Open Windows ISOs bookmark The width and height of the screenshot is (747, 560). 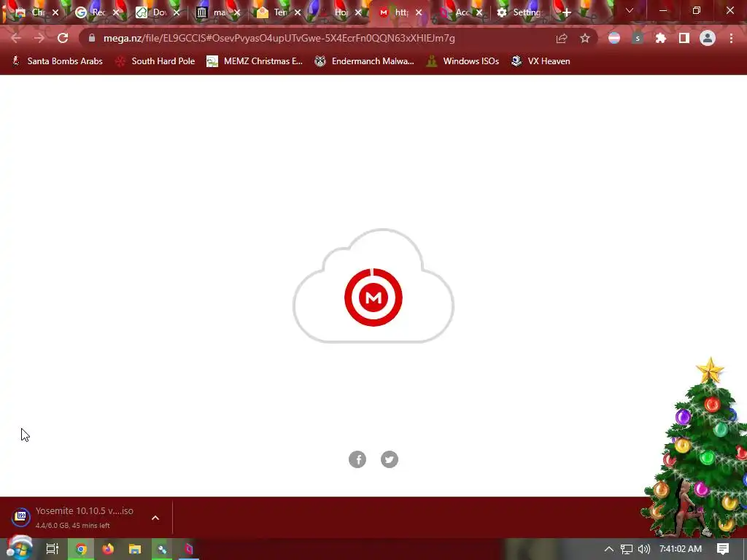[x=463, y=61]
